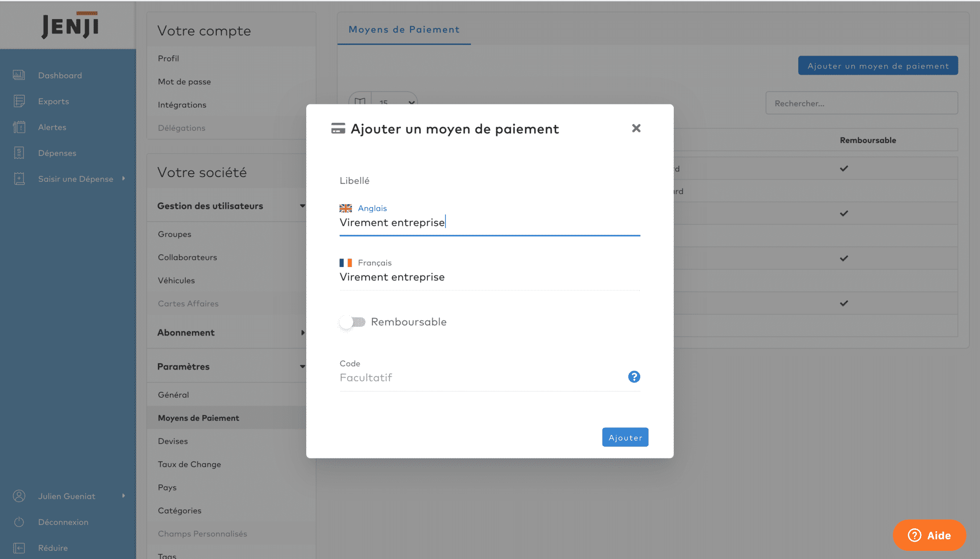Click Délégations menu item
The height and width of the screenshot is (559, 980).
(181, 128)
